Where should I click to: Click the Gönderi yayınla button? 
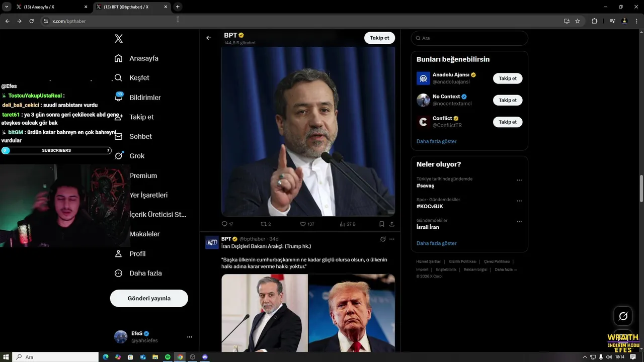(x=149, y=298)
